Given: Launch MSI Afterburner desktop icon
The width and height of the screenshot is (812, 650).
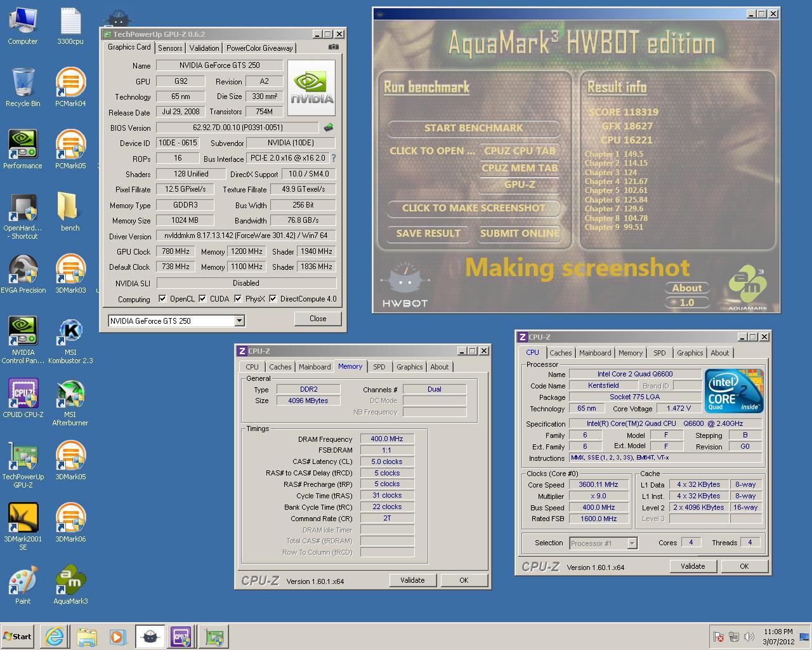Looking at the screenshot, I should 70,402.
